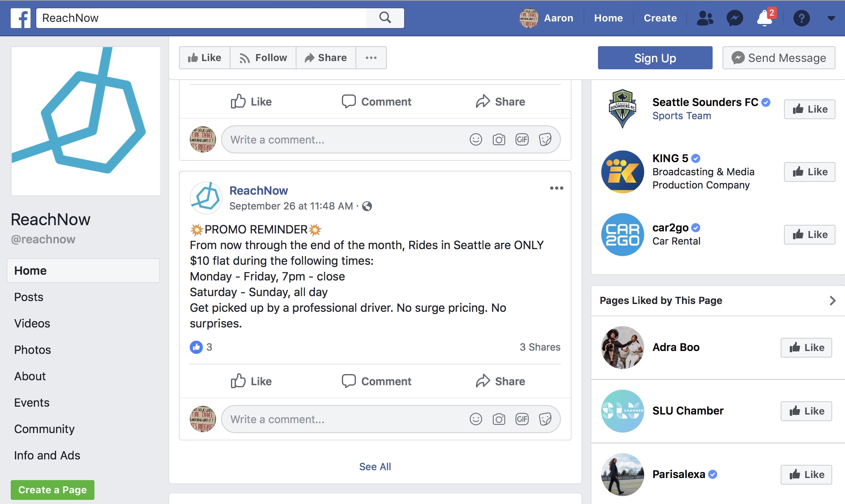Click Create in the top navigation bar
Viewport: 845px width, 504px height.
click(x=660, y=18)
